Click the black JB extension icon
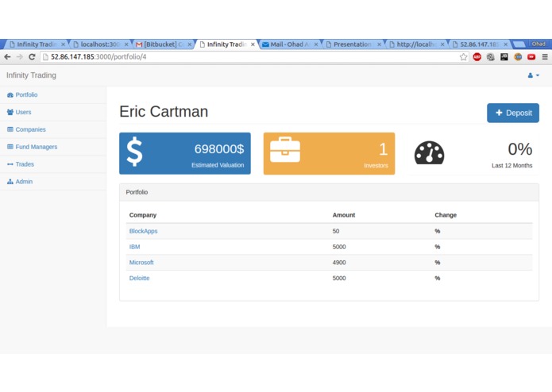Viewport: 552px width, 392px height. (504, 56)
